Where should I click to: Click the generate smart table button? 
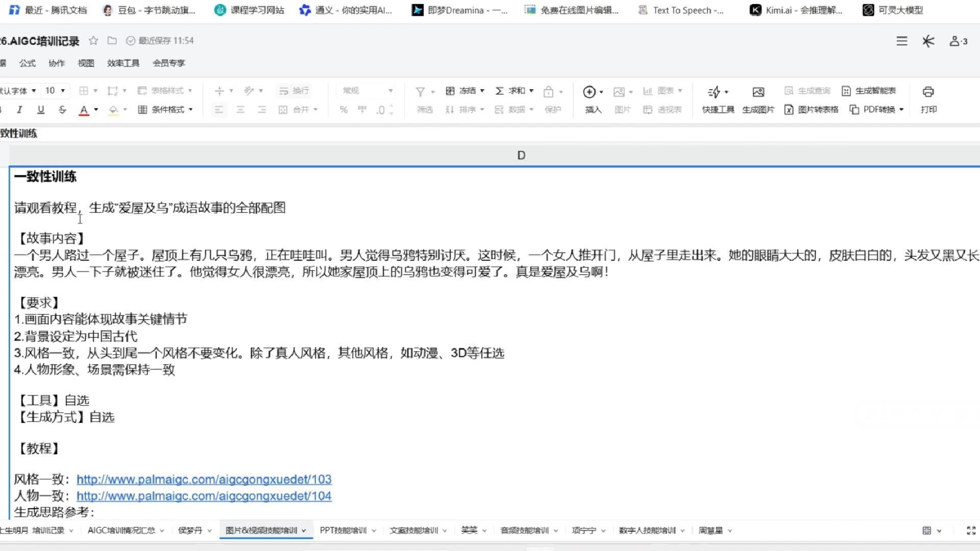pyautogui.click(x=869, y=90)
